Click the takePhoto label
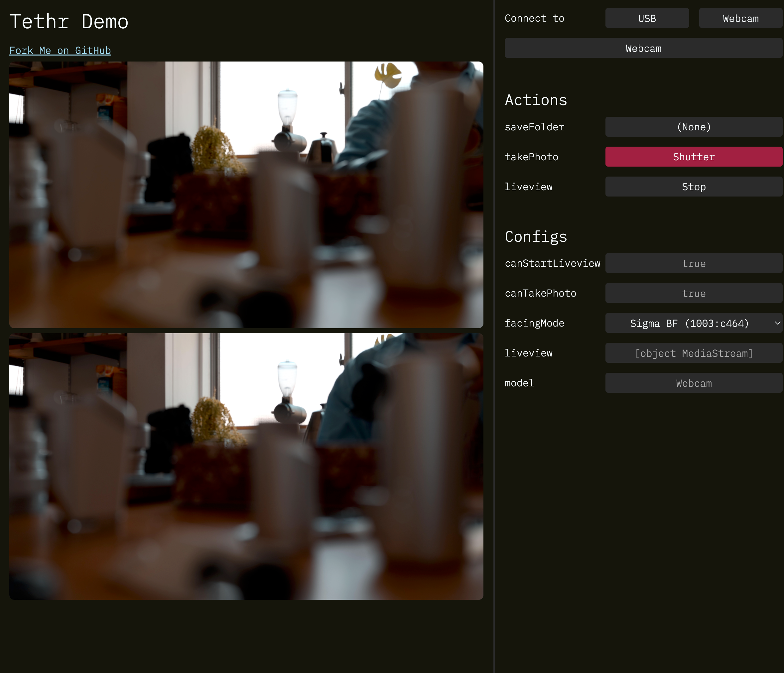The image size is (784, 673). click(531, 157)
